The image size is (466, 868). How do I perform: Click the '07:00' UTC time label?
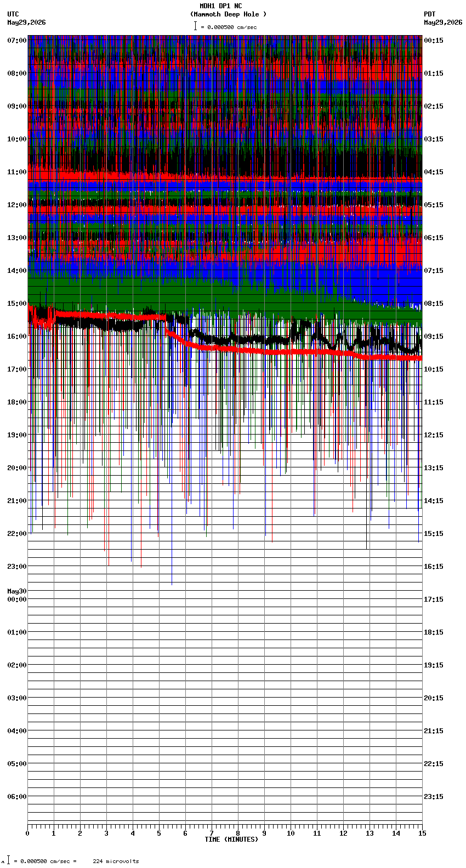click(x=17, y=41)
